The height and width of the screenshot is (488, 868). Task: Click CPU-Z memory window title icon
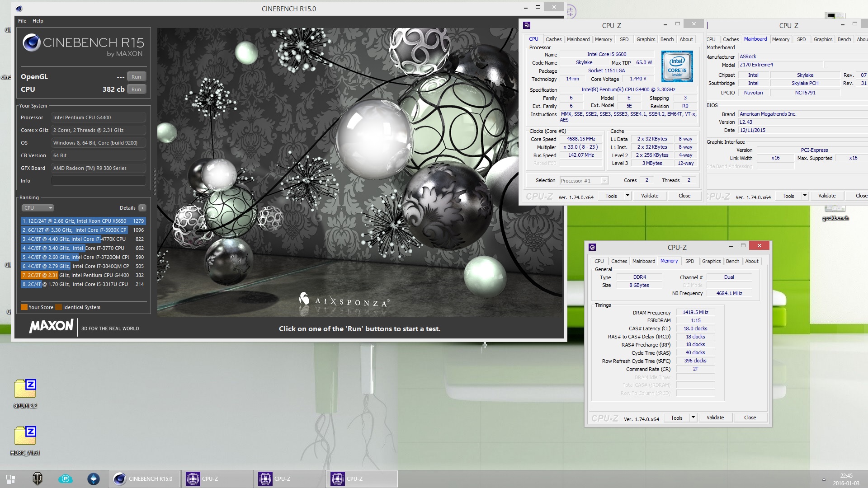point(592,247)
